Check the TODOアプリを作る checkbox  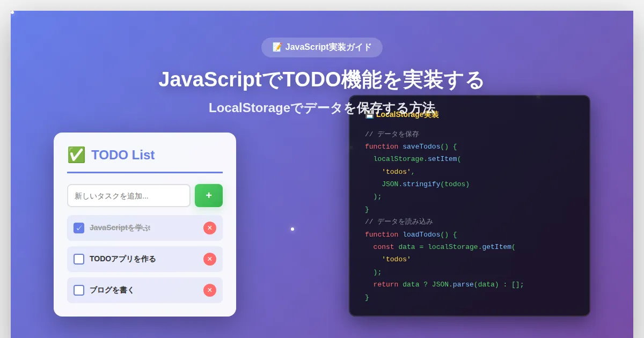pos(79,259)
